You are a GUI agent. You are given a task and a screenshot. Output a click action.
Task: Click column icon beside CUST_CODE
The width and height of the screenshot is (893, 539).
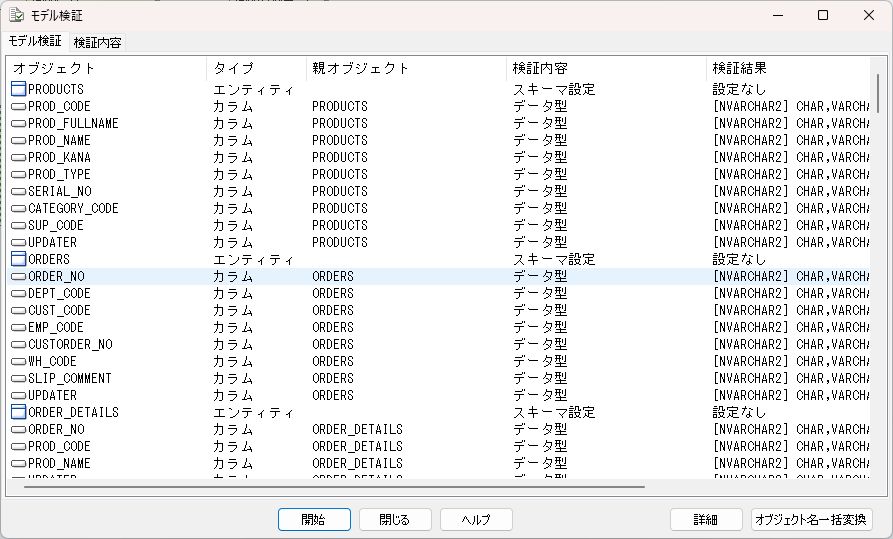(x=19, y=311)
